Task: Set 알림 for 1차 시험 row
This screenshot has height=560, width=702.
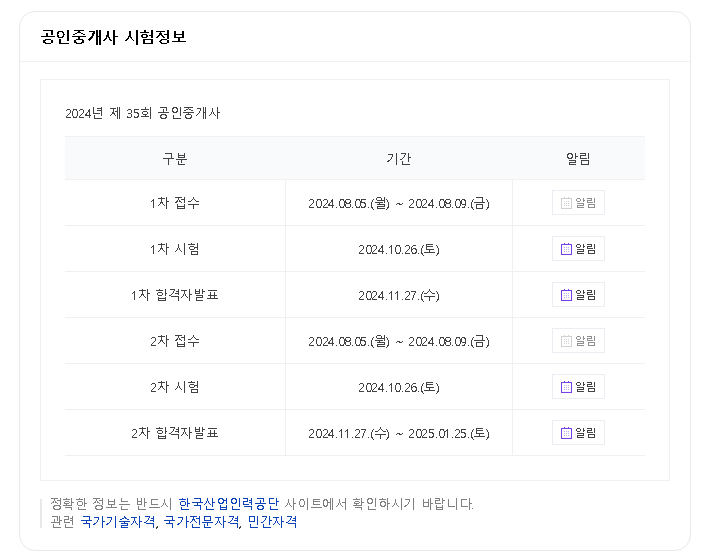Action: pos(578,249)
